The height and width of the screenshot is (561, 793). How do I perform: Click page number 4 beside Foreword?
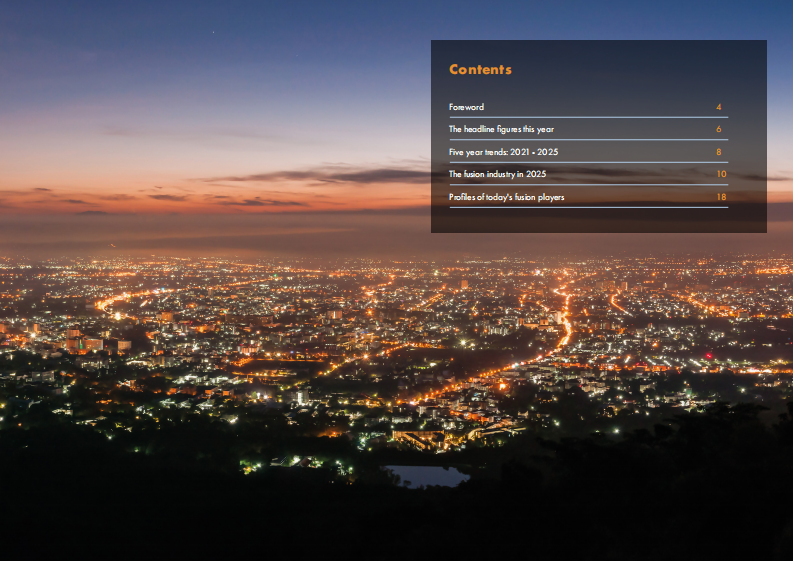(x=719, y=107)
